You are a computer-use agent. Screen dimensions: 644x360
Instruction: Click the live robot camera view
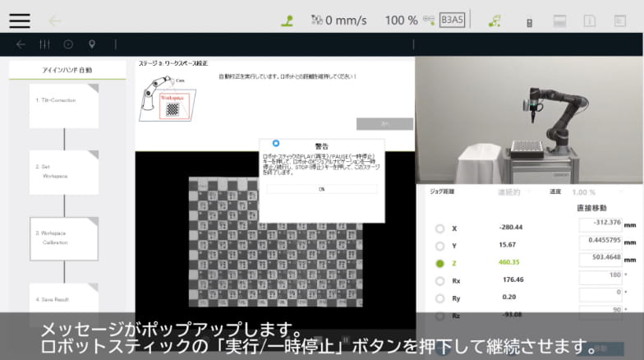[x=529, y=120]
